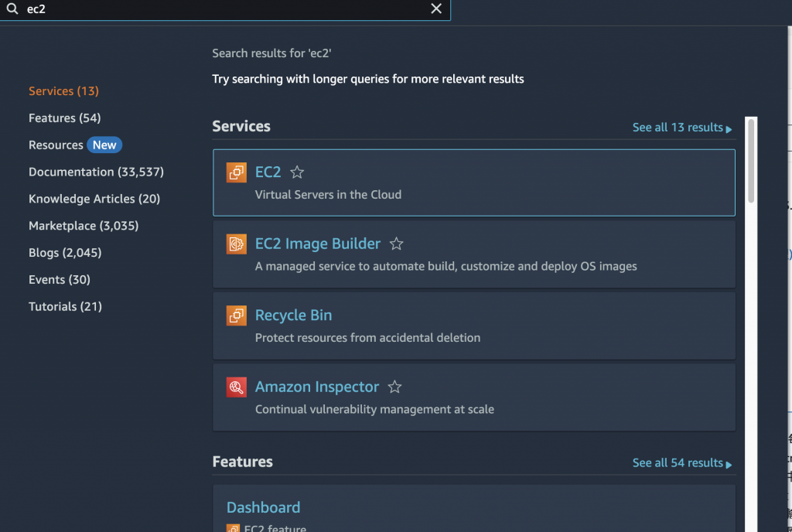The image size is (792, 532).
Task: Select Services (13) category
Action: [x=63, y=91]
